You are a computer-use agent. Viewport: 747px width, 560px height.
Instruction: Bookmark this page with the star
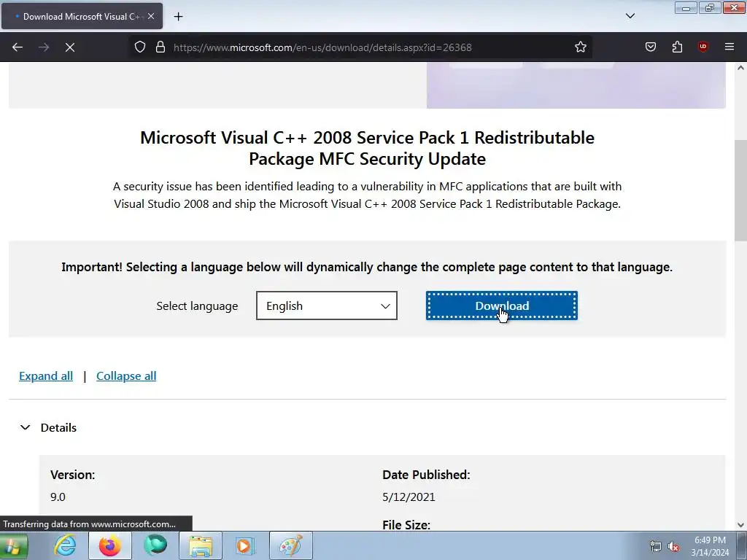pyautogui.click(x=580, y=47)
